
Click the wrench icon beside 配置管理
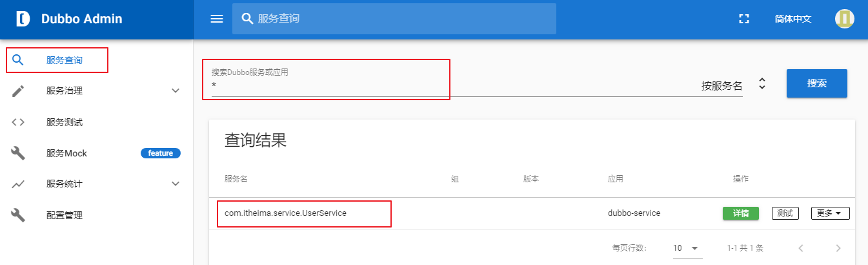pos(19,215)
